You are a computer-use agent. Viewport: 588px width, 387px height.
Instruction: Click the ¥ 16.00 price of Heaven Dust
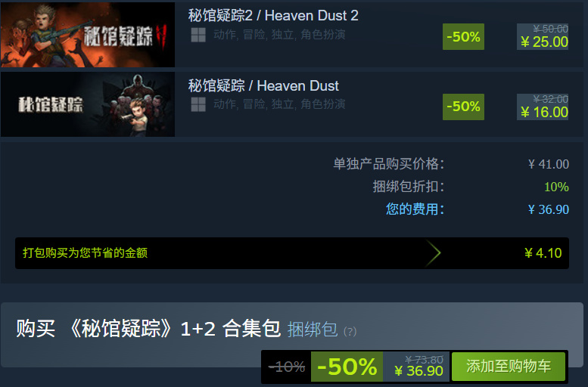pyautogui.click(x=544, y=112)
